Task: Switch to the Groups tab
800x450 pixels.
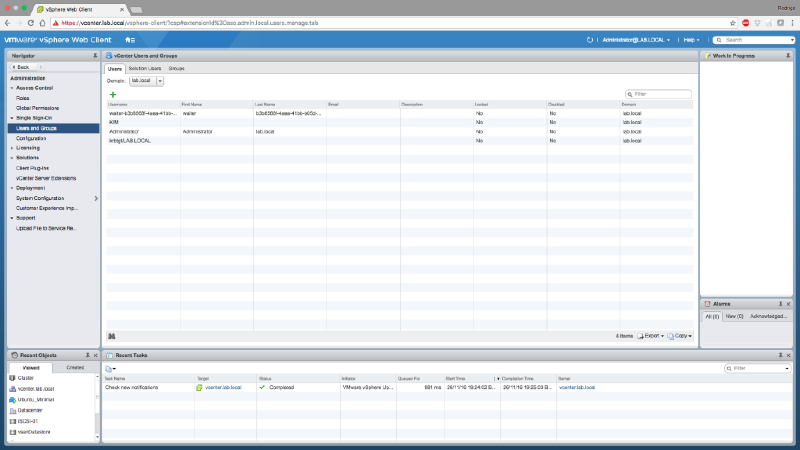Action: (x=176, y=68)
